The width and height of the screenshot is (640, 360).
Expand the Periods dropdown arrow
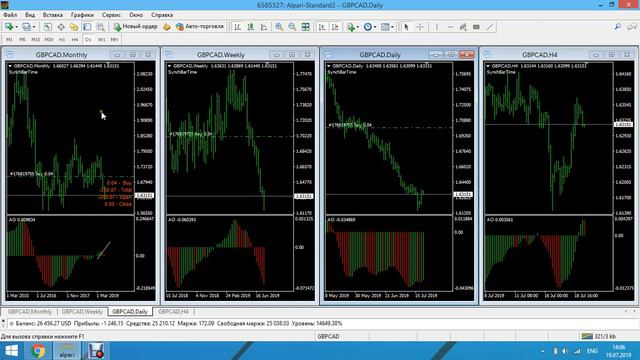pos(375,27)
